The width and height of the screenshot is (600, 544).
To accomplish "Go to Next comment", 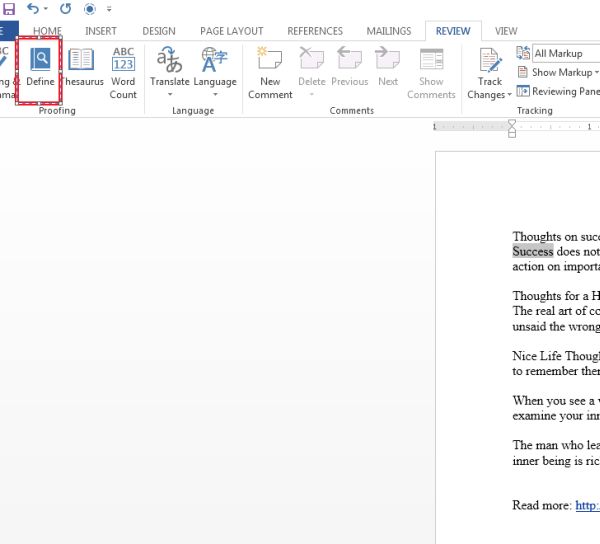I will [x=388, y=66].
